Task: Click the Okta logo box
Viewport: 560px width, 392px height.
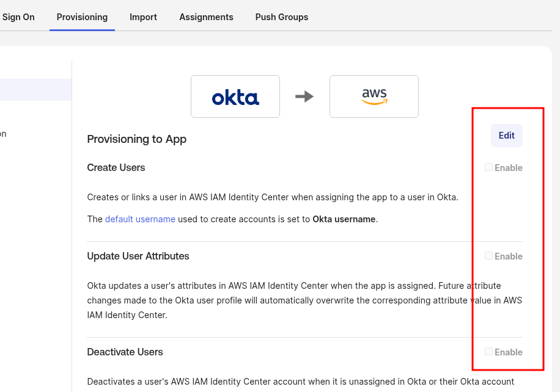Action: pos(235,96)
